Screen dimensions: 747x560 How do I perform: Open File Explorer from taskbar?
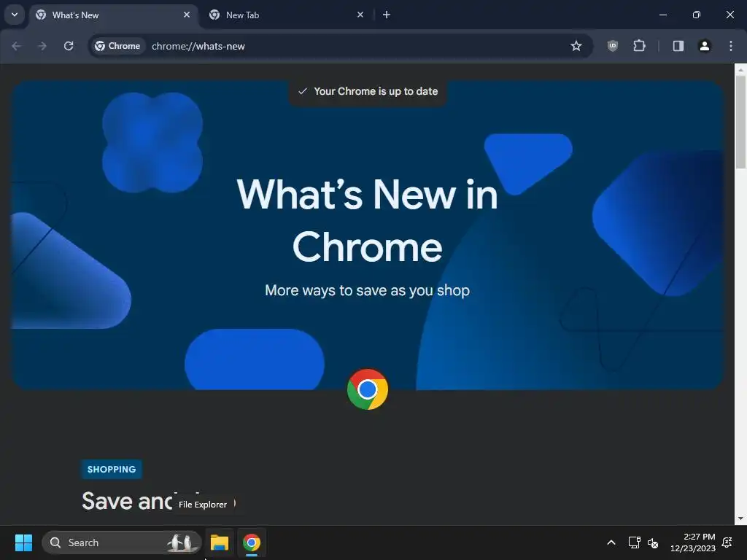(x=220, y=542)
